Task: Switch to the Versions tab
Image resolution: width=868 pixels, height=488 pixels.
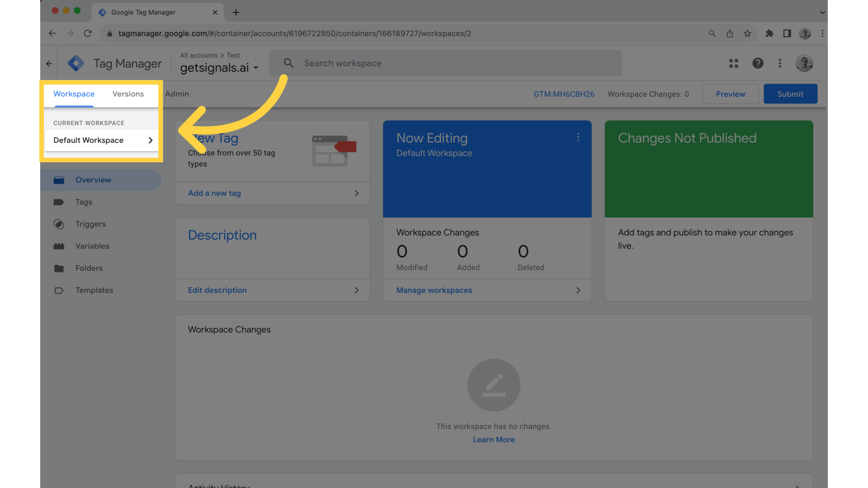Action: 128,94
